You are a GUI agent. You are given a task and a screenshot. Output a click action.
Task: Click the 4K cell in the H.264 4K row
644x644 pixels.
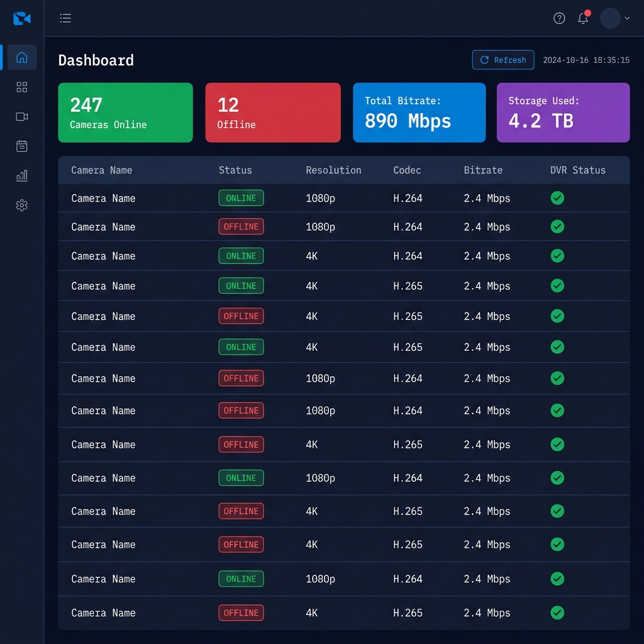pyautogui.click(x=312, y=256)
